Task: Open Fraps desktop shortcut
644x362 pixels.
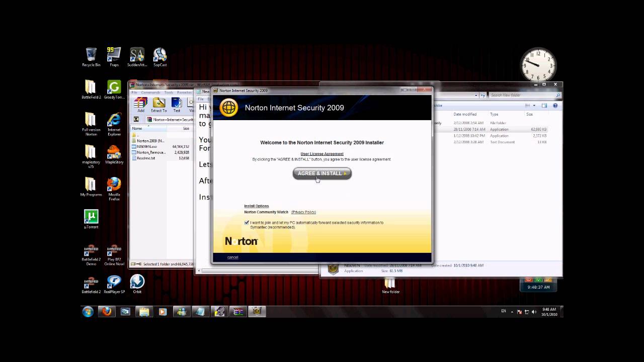Action: [114, 57]
